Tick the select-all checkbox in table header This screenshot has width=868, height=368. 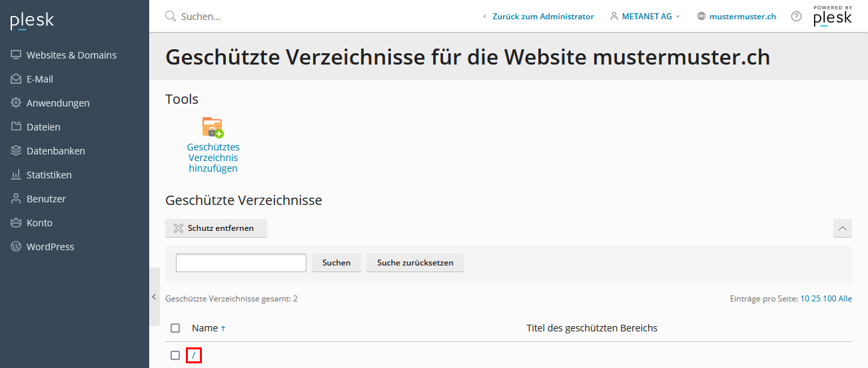coord(175,328)
